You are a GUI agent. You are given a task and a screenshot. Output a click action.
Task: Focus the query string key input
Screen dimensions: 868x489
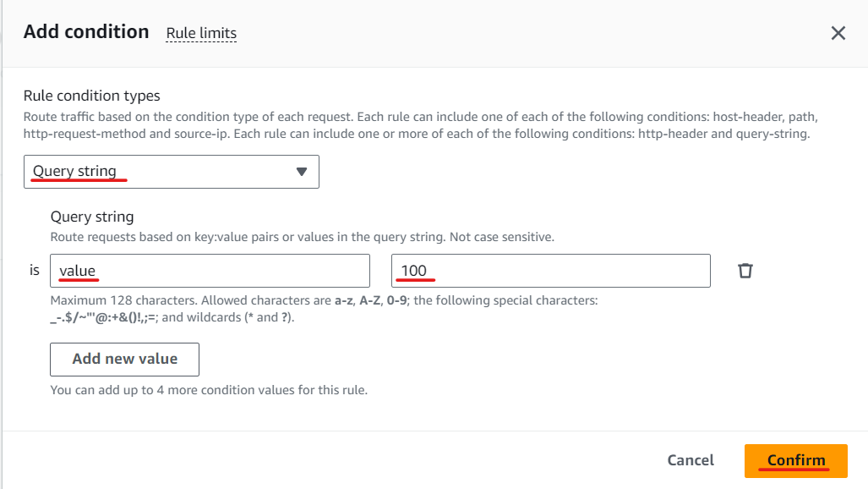[x=210, y=271]
